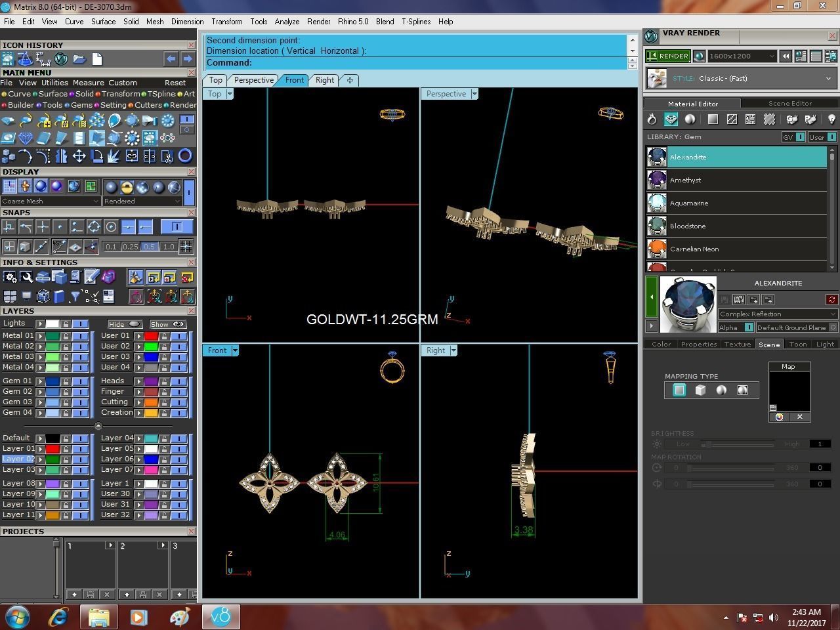
Task: Click Reset in Main Menu
Action: (175, 83)
